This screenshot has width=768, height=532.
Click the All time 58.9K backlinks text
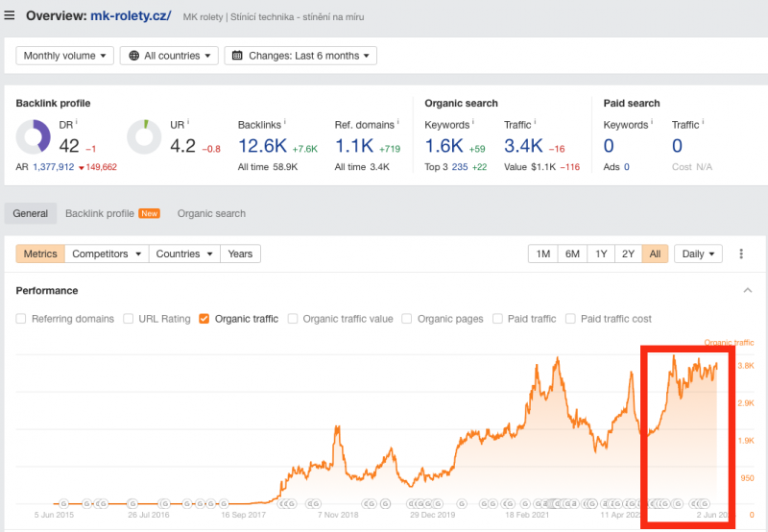pos(268,167)
